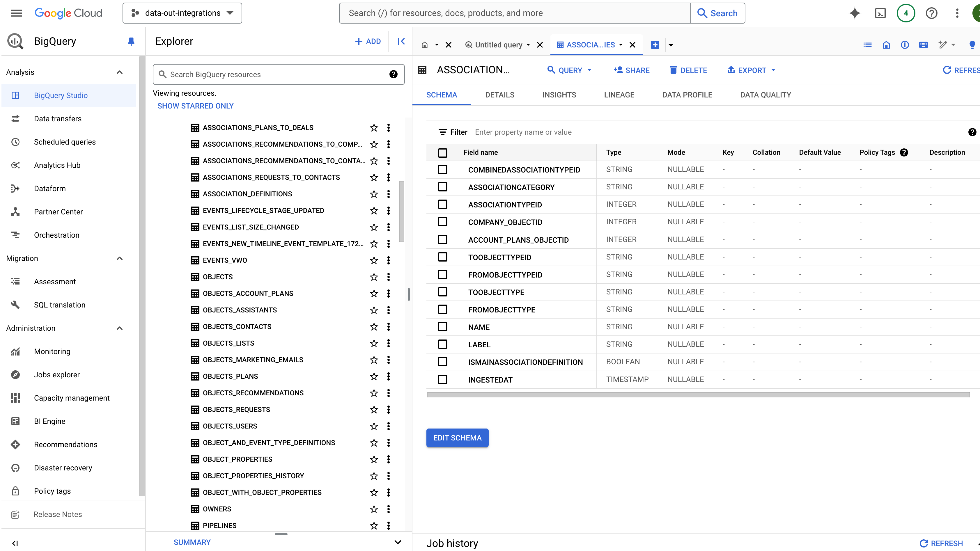This screenshot has width=980, height=551.
Task: Open the main navigation hamburger menu
Action: (16, 13)
